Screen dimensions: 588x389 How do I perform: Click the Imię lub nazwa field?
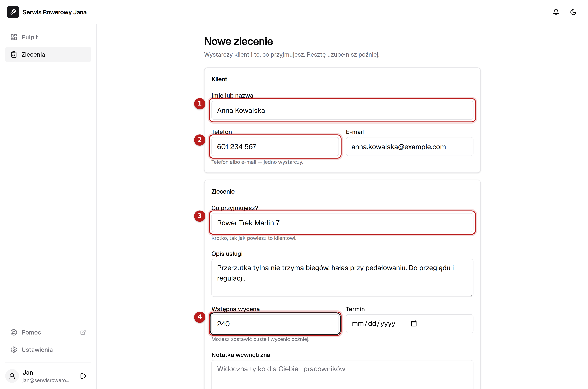pos(342,110)
